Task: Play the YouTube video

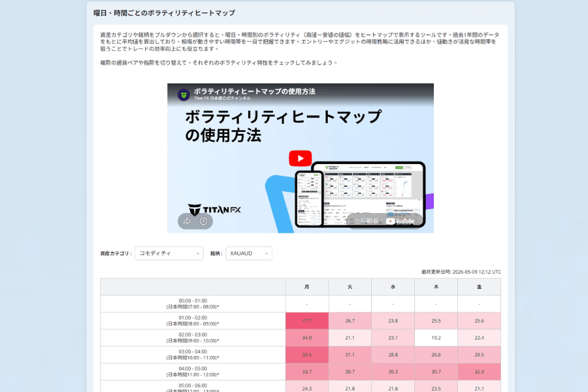Action: [300, 158]
